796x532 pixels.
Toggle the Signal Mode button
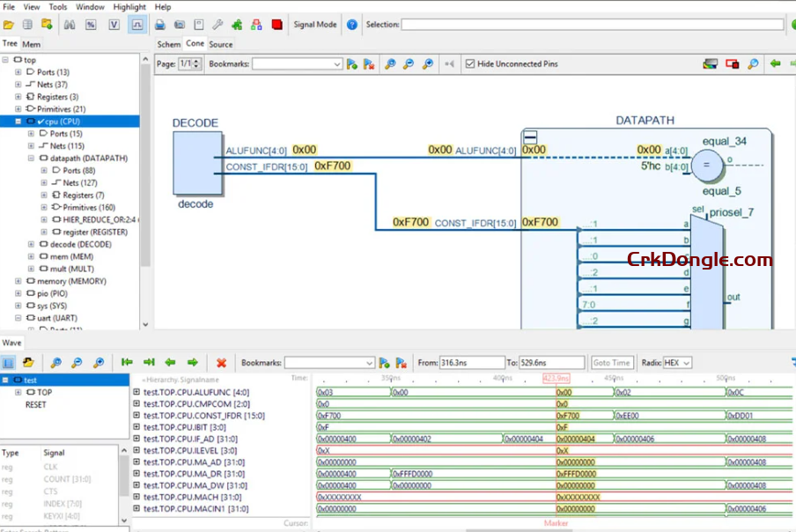pos(314,25)
